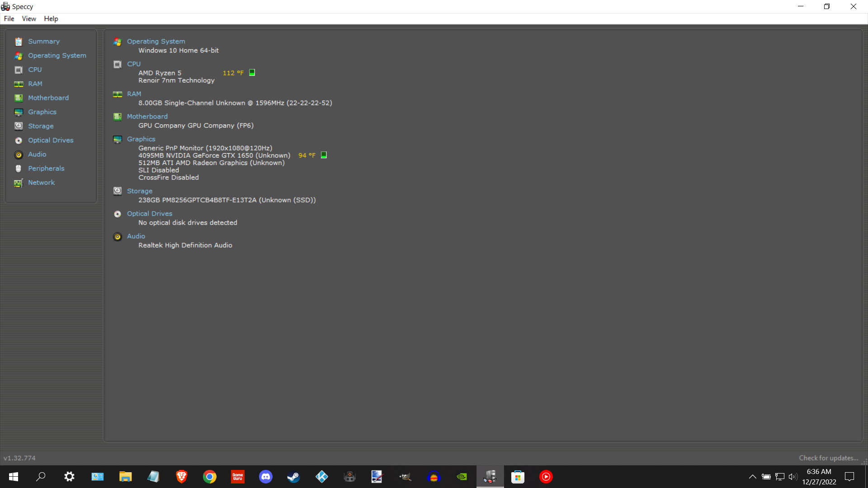
Task: Open the Storage section in the sidebar
Action: point(41,126)
